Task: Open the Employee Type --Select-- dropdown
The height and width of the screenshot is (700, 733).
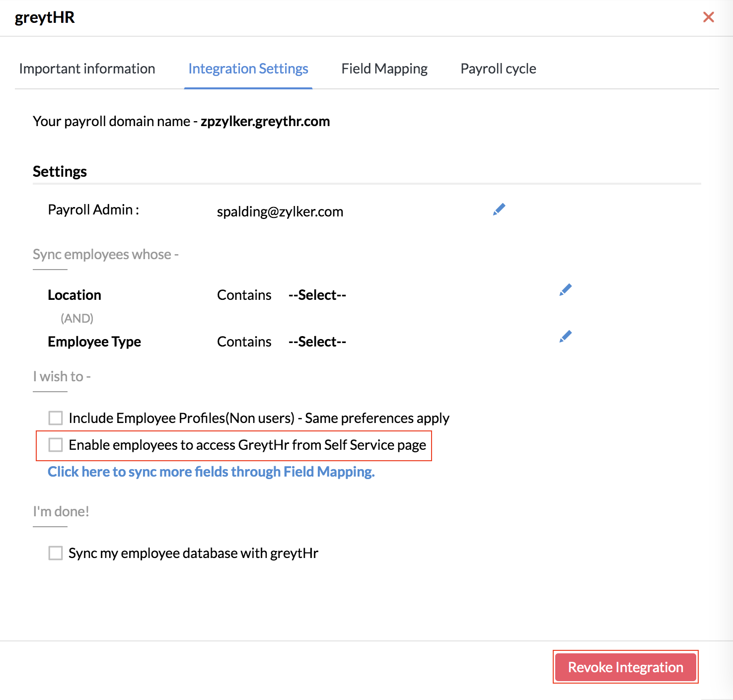Action: (317, 342)
